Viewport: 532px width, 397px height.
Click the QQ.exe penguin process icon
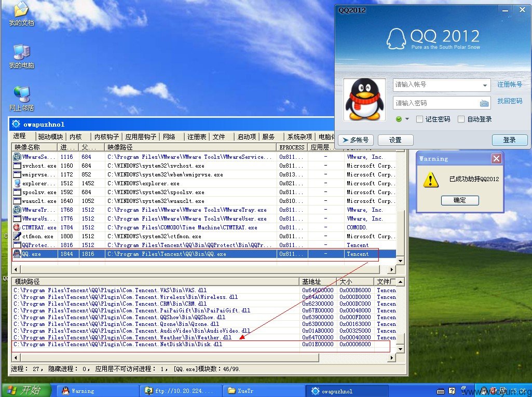[x=17, y=254]
